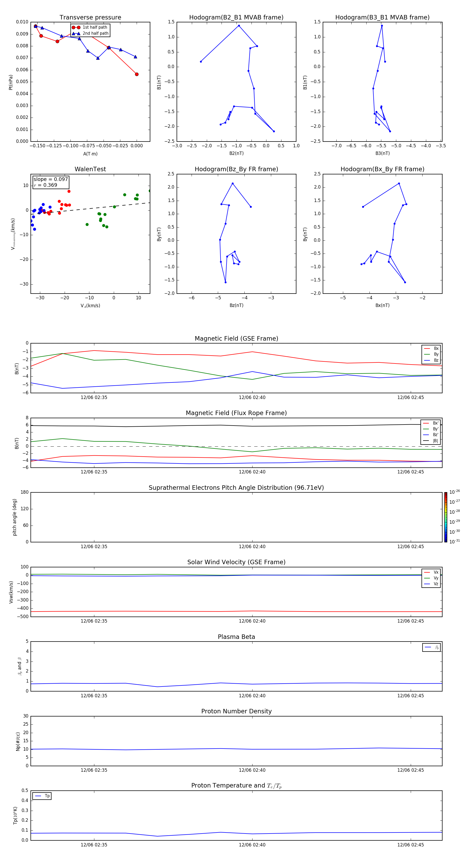The width and height of the screenshot is (473, 868).
Task: Click the slope and r annotation box
Action: coord(51,182)
